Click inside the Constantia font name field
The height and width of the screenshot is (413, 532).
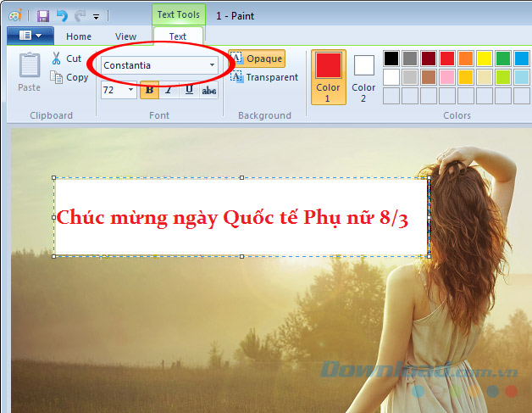[x=153, y=65]
